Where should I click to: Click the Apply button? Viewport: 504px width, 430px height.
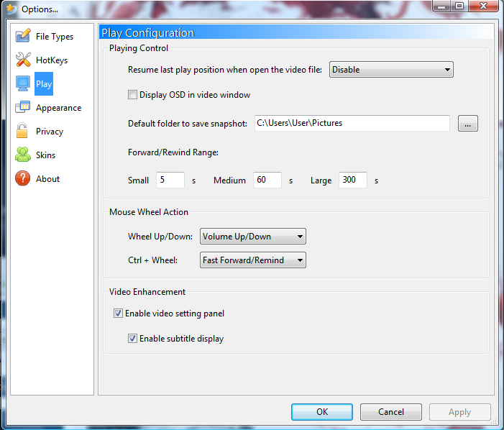(460, 412)
